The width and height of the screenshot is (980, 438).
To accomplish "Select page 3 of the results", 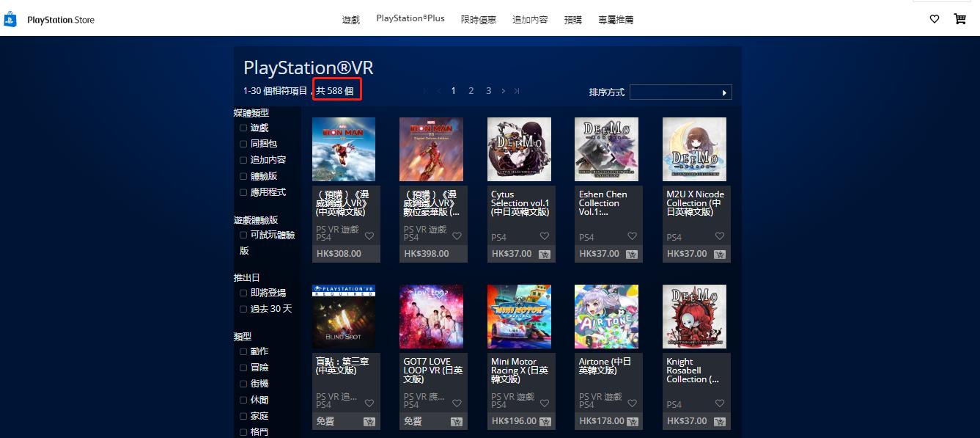I will [x=488, y=90].
